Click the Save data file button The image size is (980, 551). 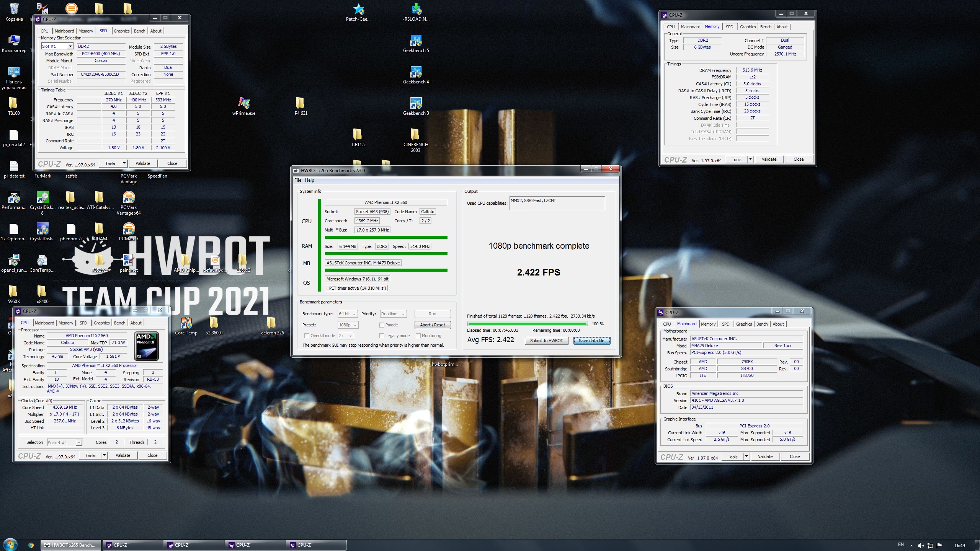point(591,341)
